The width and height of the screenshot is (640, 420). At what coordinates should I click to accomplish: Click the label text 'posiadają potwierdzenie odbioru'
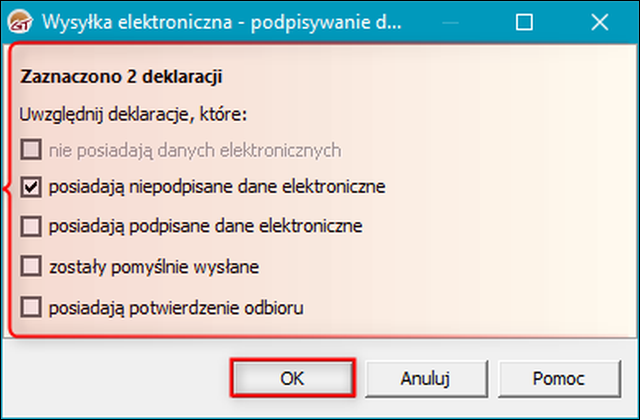[176, 308]
